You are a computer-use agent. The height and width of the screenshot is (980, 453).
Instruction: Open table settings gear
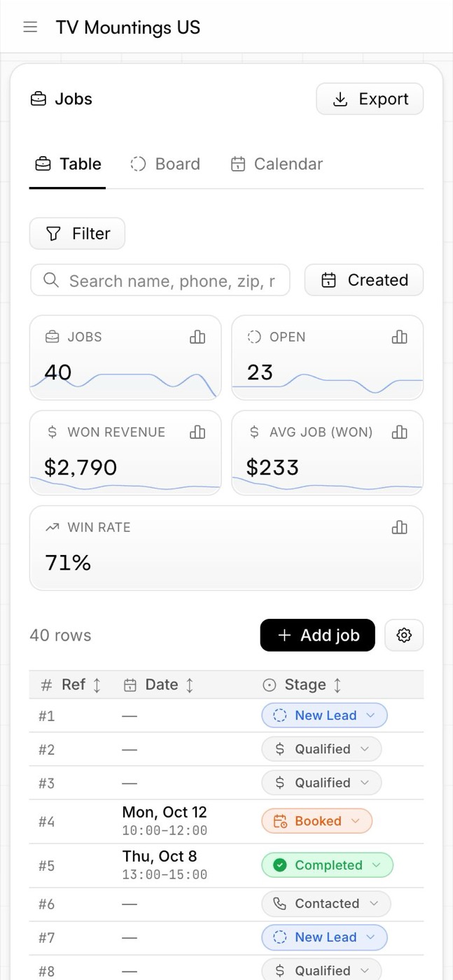(x=404, y=635)
